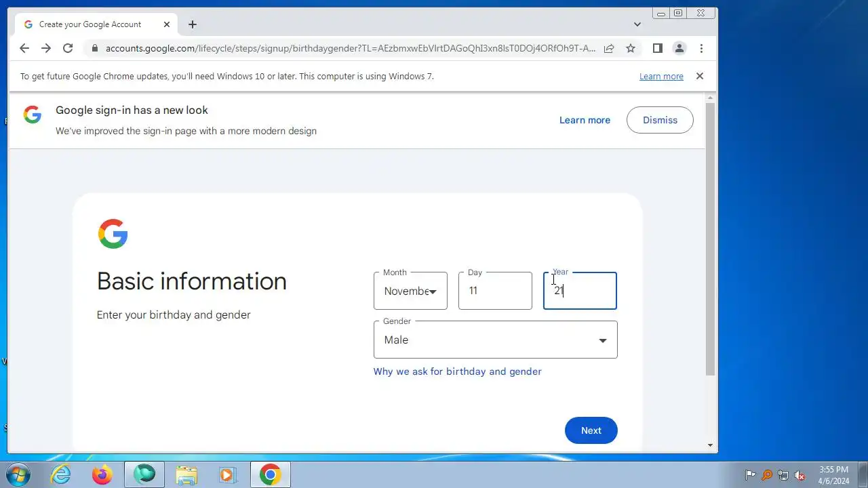Click the Google logo in banner
Image resolution: width=868 pixels, height=488 pixels.
tap(33, 114)
